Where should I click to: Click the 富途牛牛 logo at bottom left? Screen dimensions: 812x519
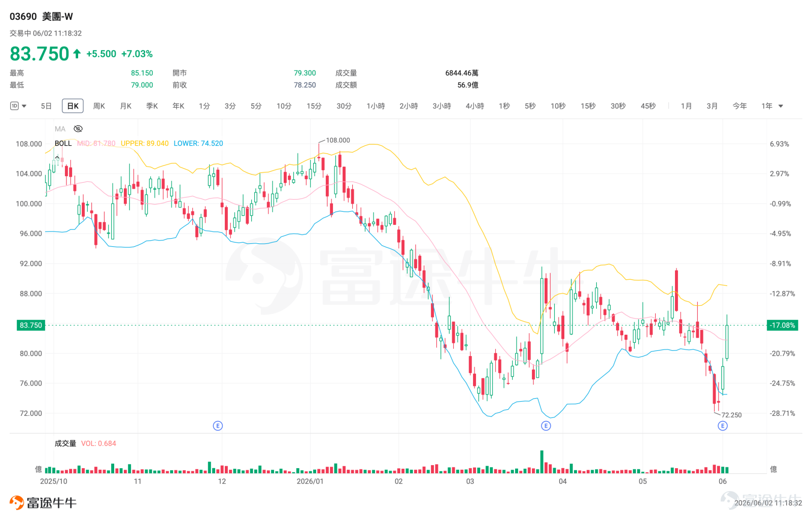click(43, 503)
